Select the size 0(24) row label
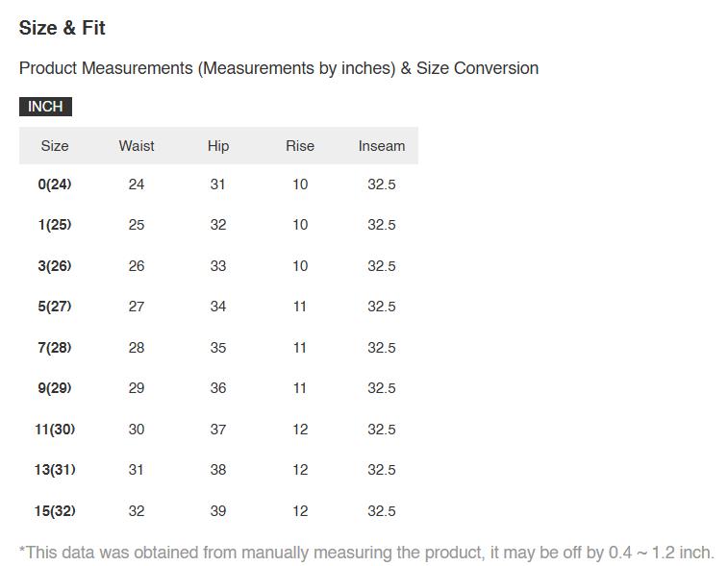This screenshot has width=728, height=566. (x=55, y=185)
